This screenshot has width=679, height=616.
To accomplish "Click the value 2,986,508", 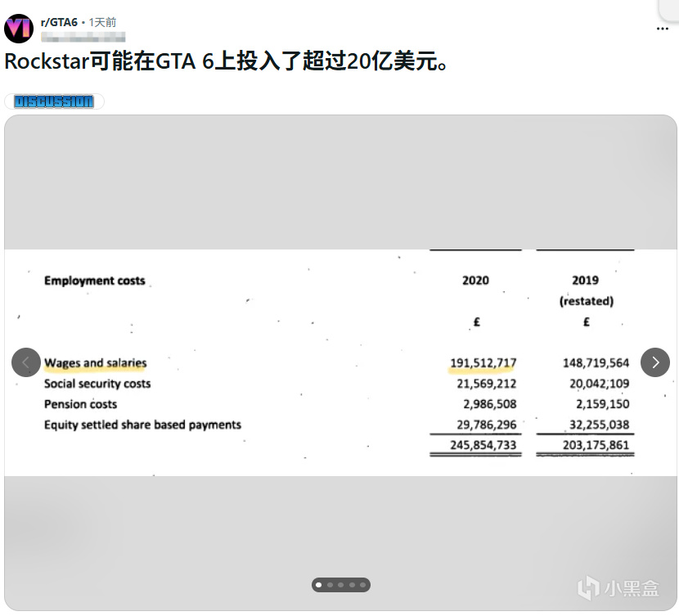I will click(x=490, y=404).
